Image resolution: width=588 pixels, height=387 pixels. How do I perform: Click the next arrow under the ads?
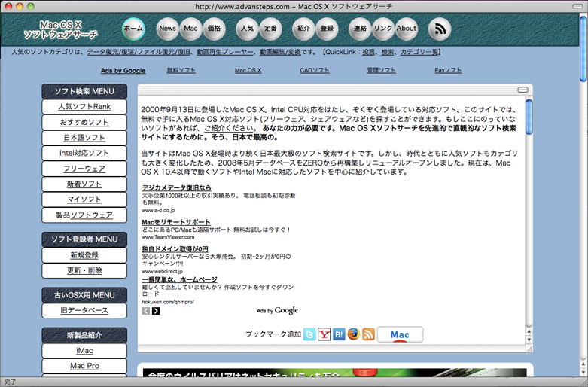click(156, 311)
